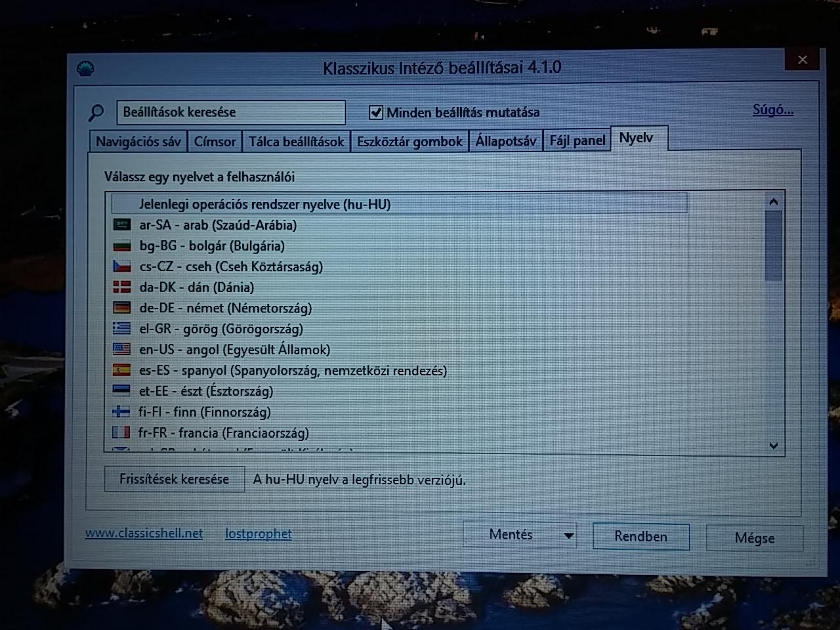
Task: Click the United States flag icon
Action: pos(121,349)
